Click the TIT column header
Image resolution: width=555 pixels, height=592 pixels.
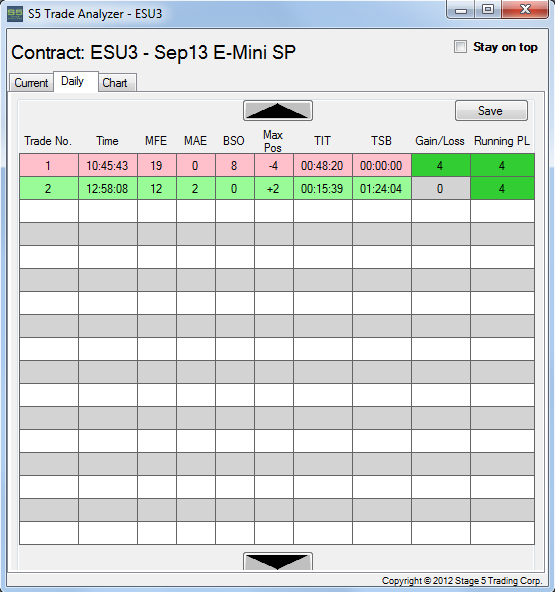[x=322, y=141]
